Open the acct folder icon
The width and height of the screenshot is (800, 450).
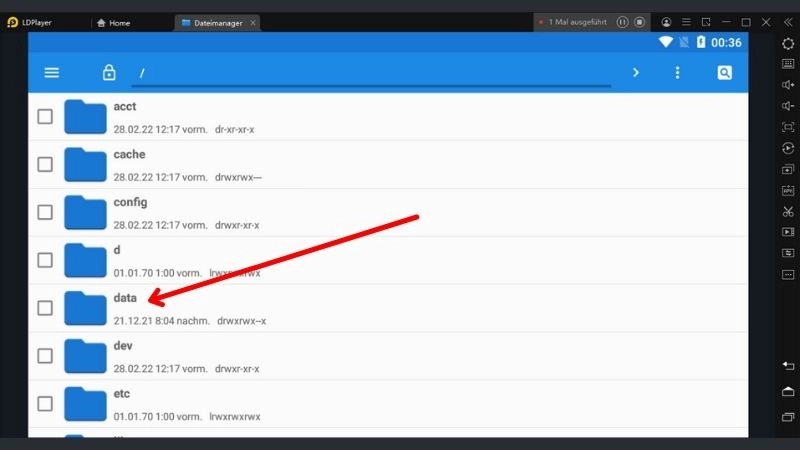tap(85, 117)
